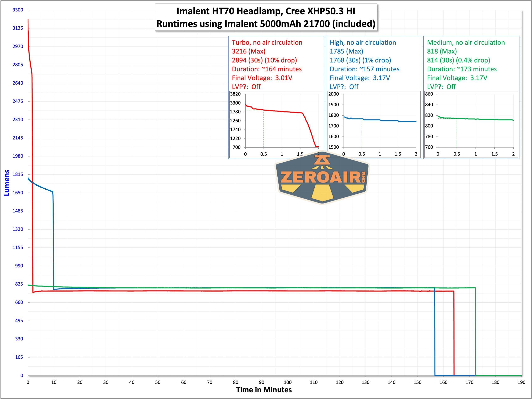Click 'Medium, no air circulation' legend text
The width and height of the screenshot is (532, 399).
point(466,43)
